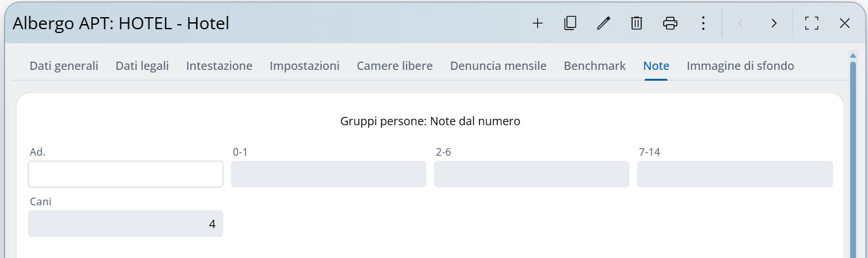Click the Cani field showing 4
The width and height of the screenshot is (868, 258).
[x=126, y=224]
